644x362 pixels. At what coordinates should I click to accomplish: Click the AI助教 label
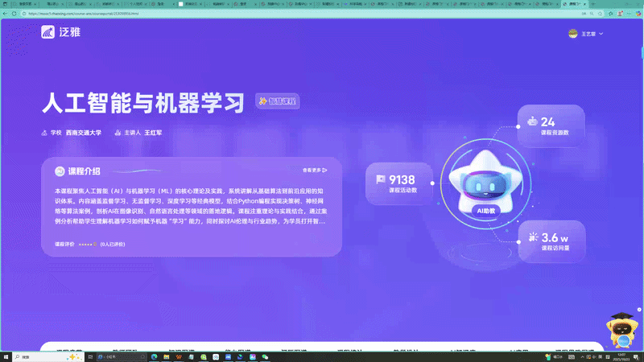(486, 211)
